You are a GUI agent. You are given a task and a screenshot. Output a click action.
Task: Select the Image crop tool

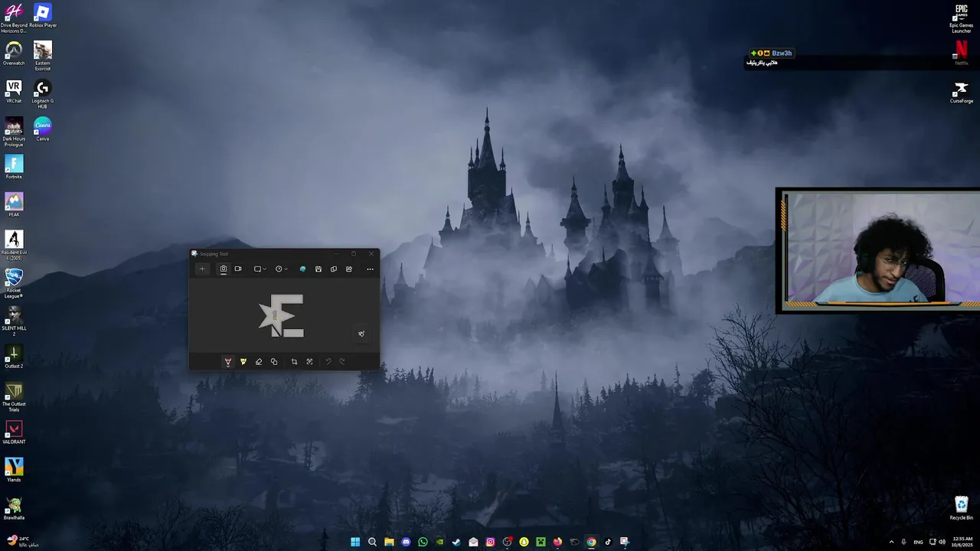[x=294, y=362]
